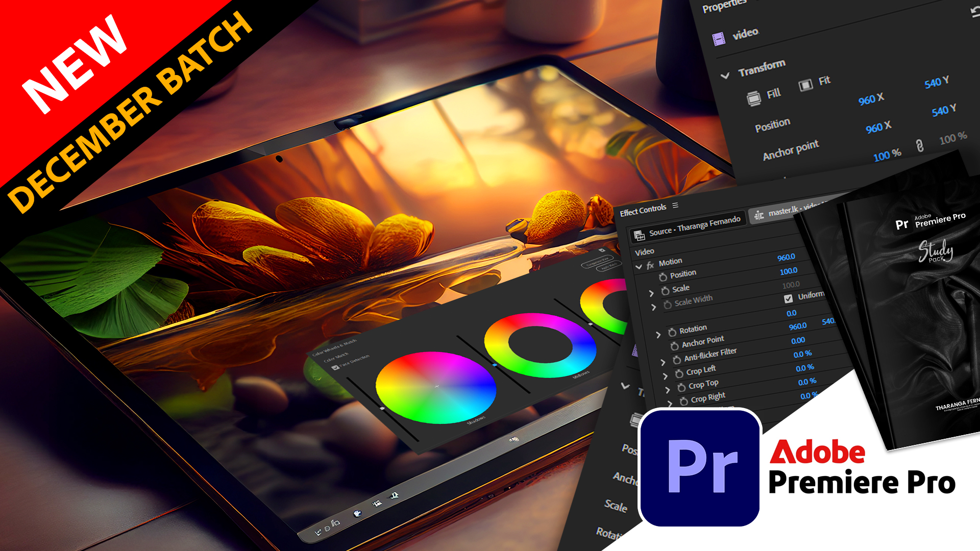Click the Position stopwatch icon

click(663, 277)
